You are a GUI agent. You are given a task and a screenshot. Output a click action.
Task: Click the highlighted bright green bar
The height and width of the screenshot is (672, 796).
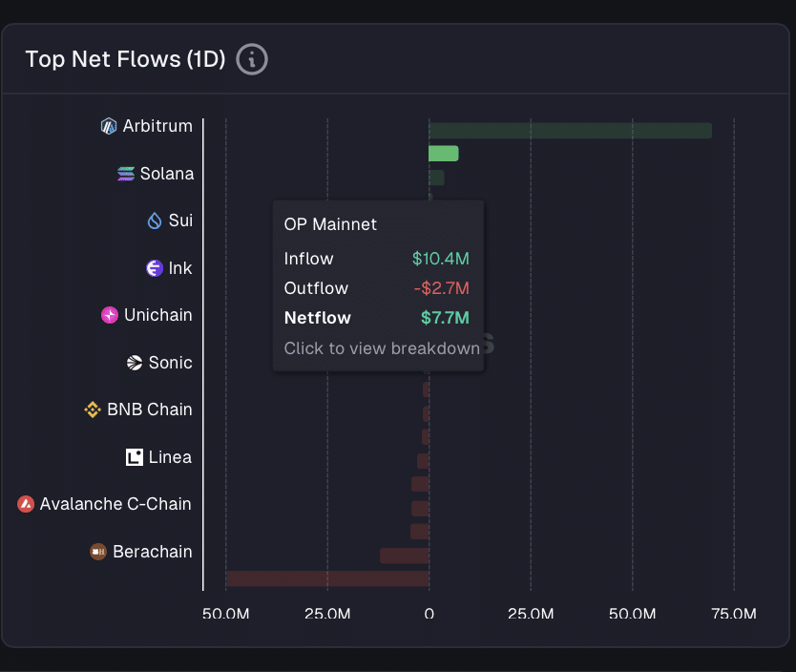(x=444, y=154)
